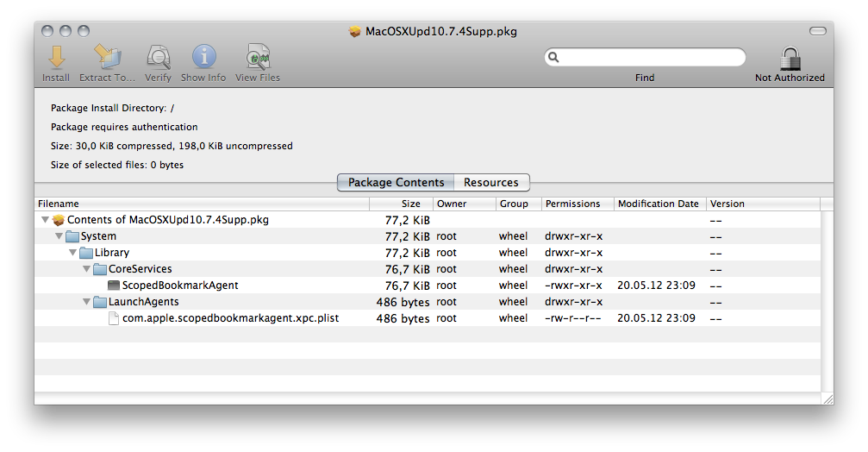
Task: Switch to the Resources tab
Action: pyautogui.click(x=491, y=182)
